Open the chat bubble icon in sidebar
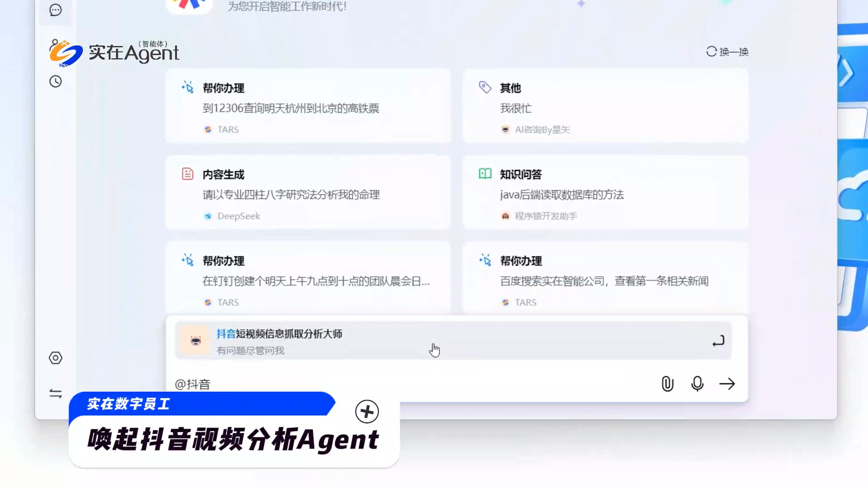 pos(55,10)
